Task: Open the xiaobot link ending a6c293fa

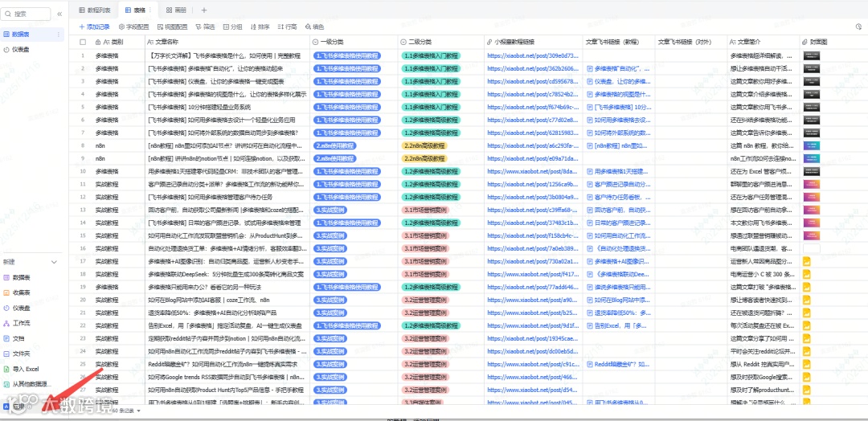Action: (533, 145)
